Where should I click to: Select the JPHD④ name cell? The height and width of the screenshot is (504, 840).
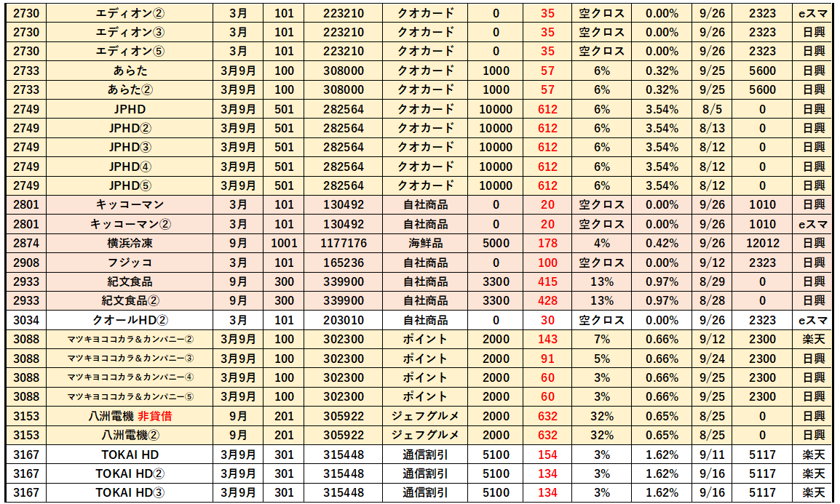(x=130, y=167)
